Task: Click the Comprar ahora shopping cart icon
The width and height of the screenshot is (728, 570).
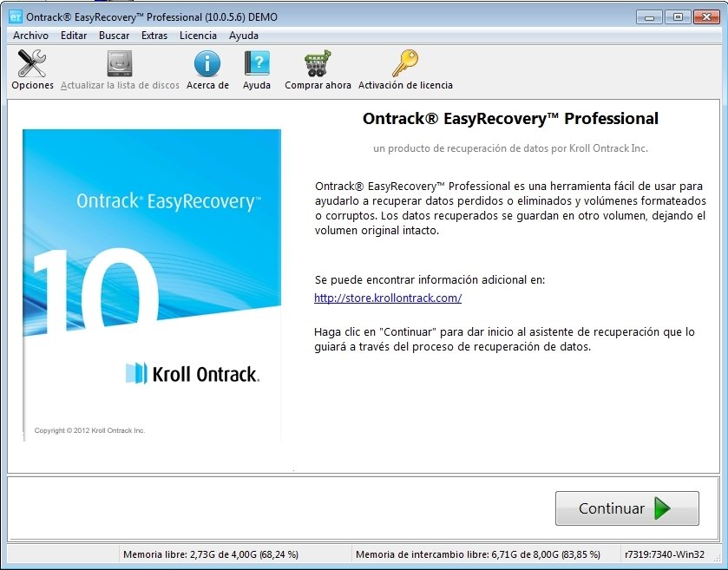Action: [x=318, y=63]
